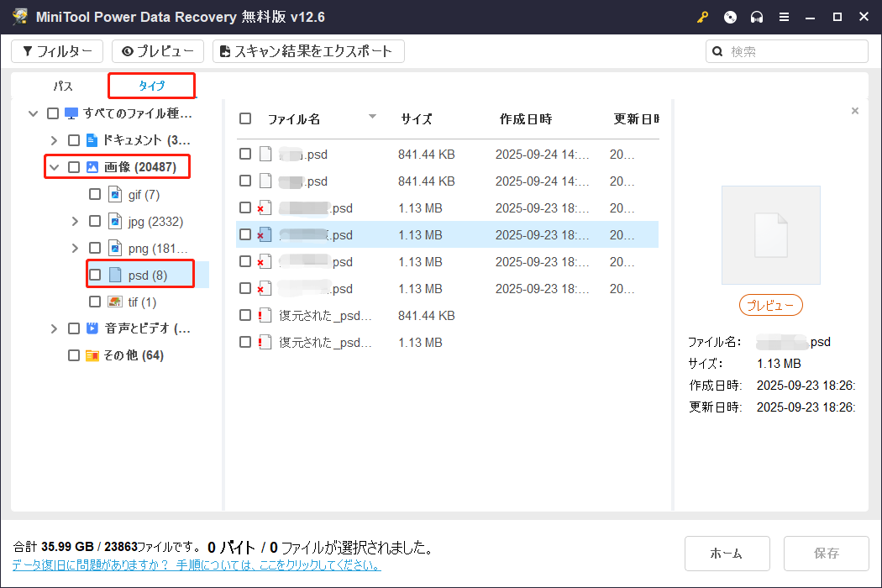The height and width of the screenshot is (588, 882).
Task: Open the ファイル名 sort dropdown arrow
Action: (x=371, y=118)
